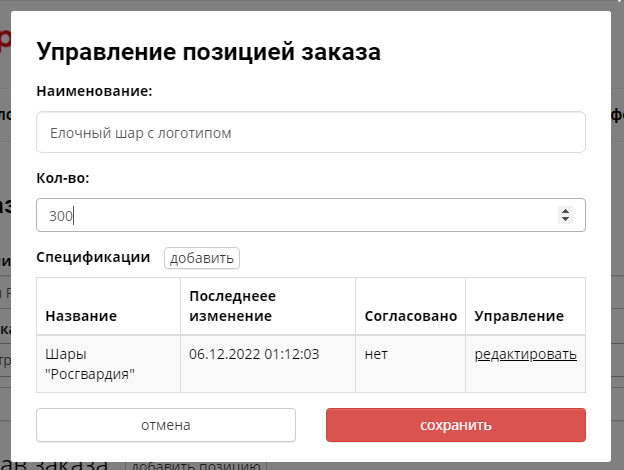Click the Кол-во field label
The height and width of the screenshot is (470, 624).
coord(63,178)
